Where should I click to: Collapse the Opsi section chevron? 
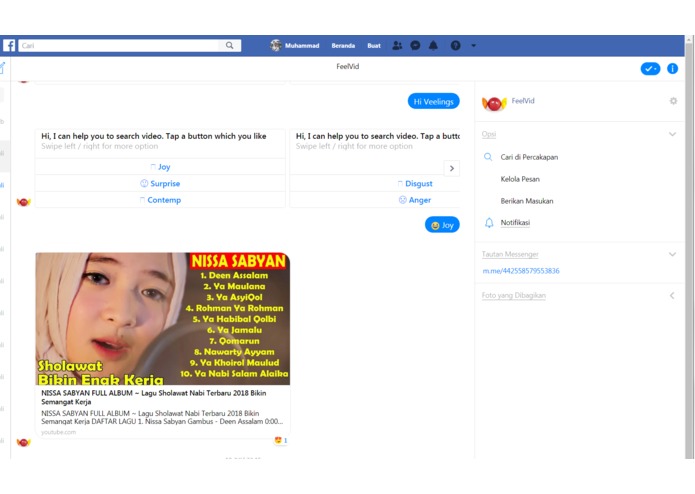click(672, 134)
